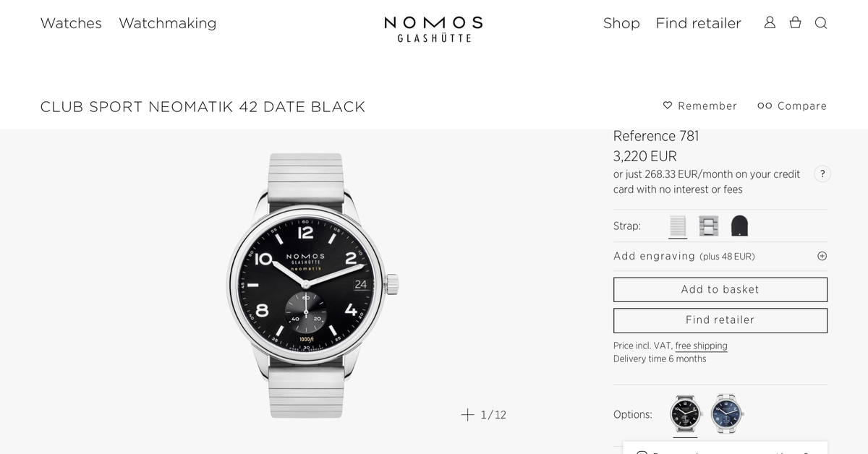Click Find retailer in the top navigation
The height and width of the screenshot is (454, 868).
pyautogui.click(x=698, y=23)
